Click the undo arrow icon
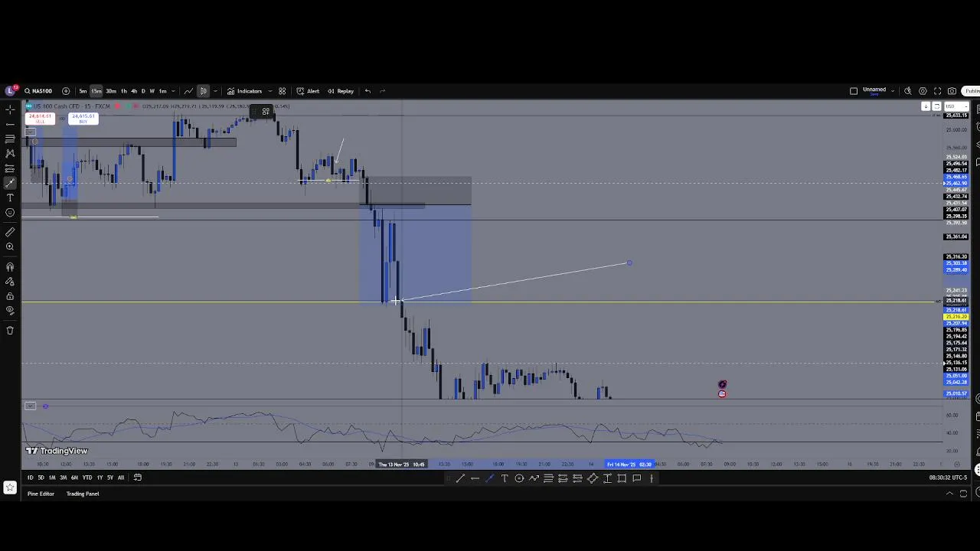980x551 pixels. point(367,91)
